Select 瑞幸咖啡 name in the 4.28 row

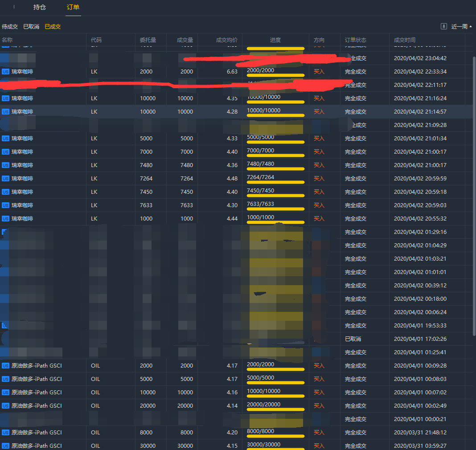(x=22, y=112)
